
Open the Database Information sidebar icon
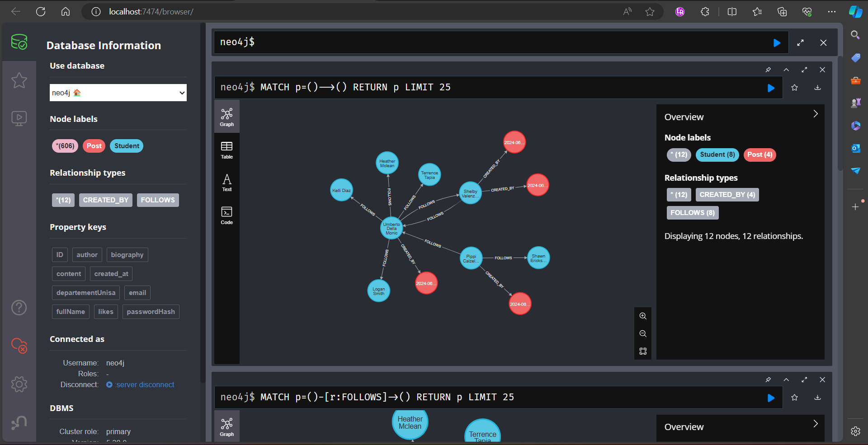[x=19, y=42]
